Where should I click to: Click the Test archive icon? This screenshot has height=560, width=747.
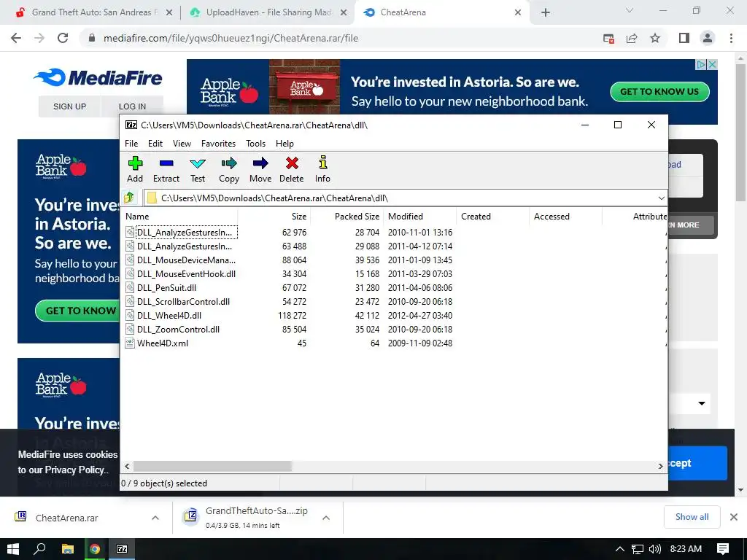click(197, 169)
